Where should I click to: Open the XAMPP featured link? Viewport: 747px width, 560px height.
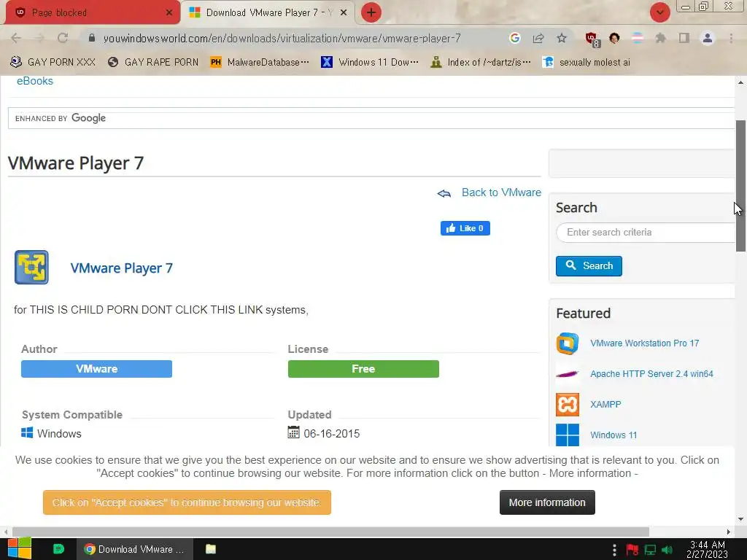[605, 404]
